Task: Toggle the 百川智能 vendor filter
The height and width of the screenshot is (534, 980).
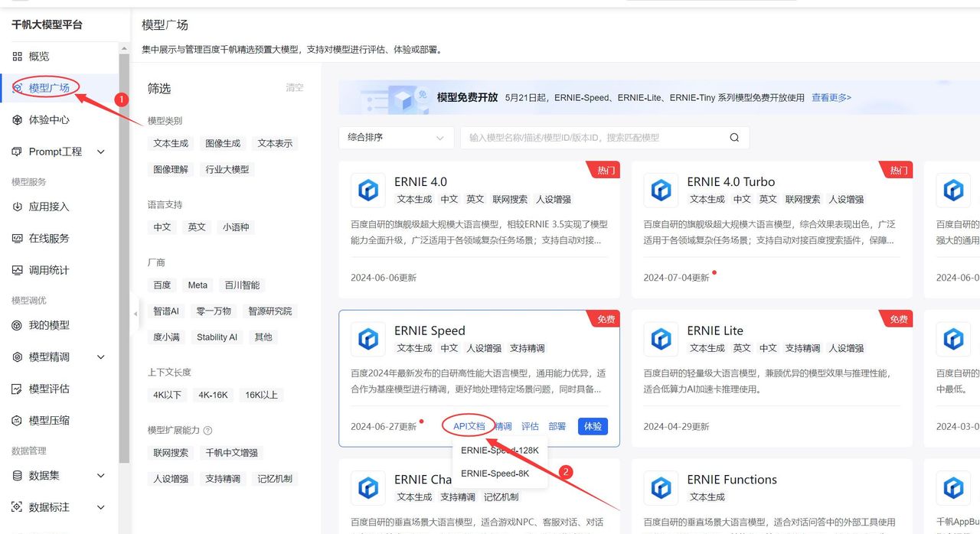Action: (242, 285)
